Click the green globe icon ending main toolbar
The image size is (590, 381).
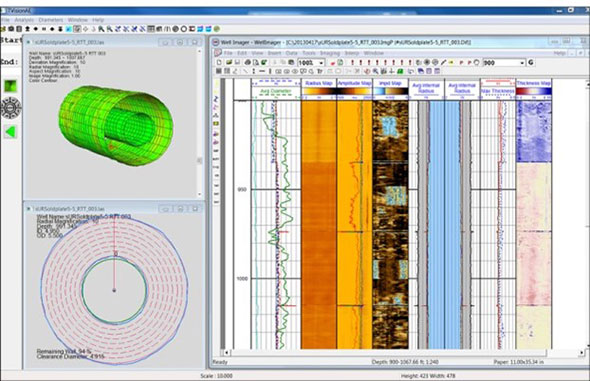pos(217,29)
